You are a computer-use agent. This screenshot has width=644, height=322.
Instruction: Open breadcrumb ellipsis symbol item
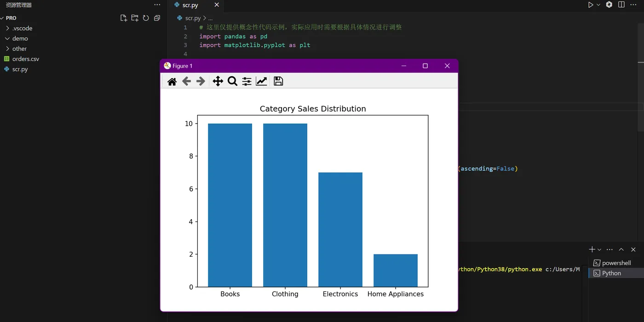pos(210,18)
